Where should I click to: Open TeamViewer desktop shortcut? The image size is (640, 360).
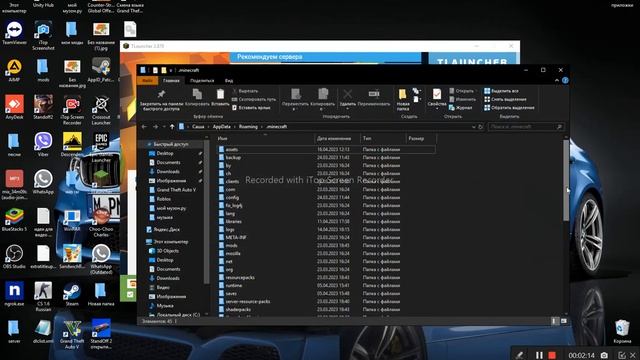coord(14,33)
